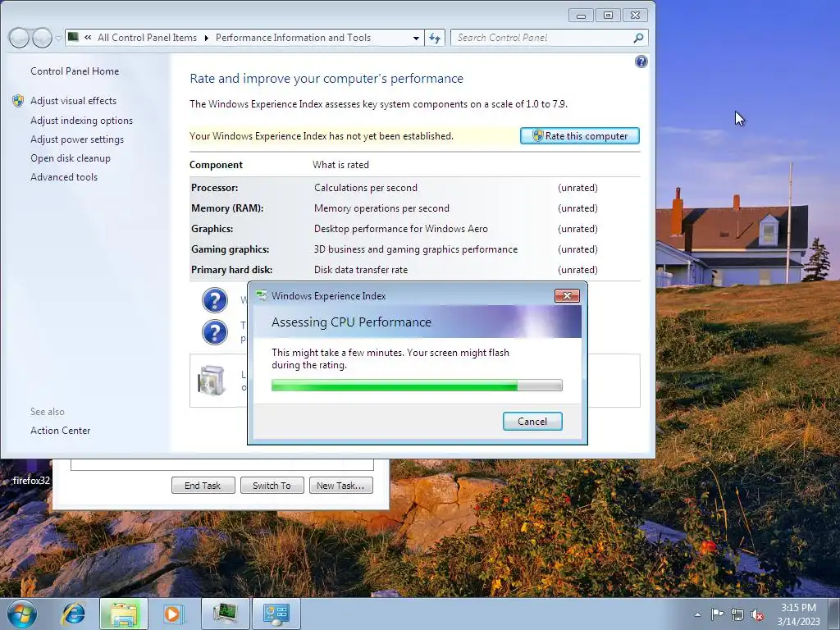
Task: Click the Rate this computer button
Action: (580, 136)
